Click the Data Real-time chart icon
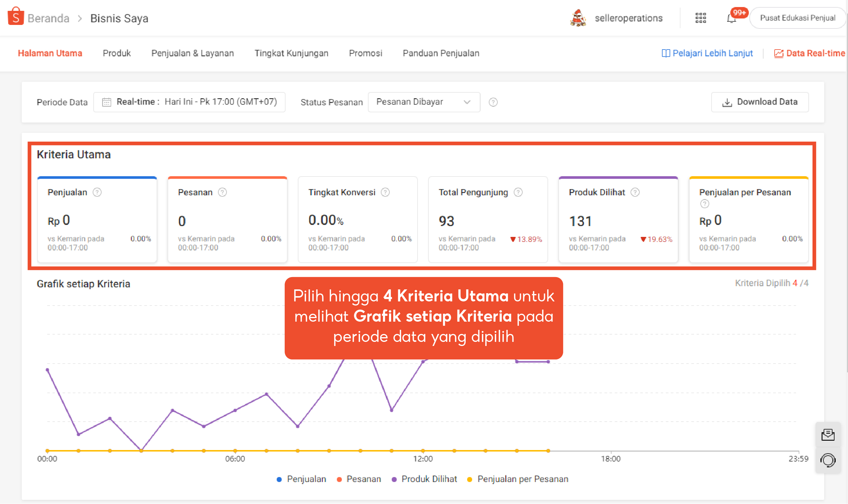This screenshot has width=848, height=504. click(778, 53)
